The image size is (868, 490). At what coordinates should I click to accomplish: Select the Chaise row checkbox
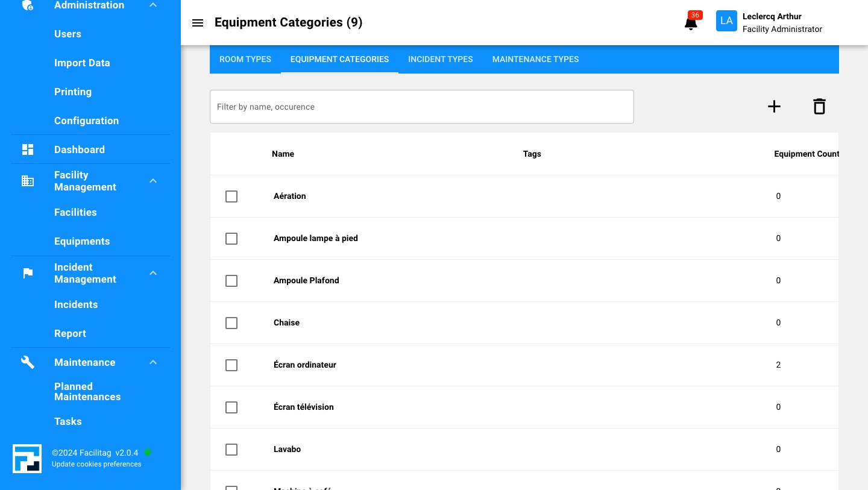point(231,323)
